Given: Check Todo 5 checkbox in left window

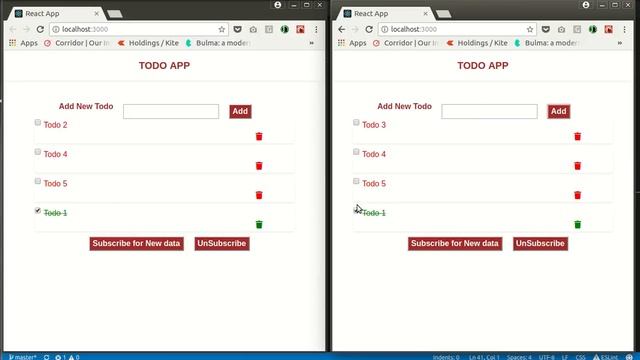Looking at the screenshot, I should click(x=38, y=181).
